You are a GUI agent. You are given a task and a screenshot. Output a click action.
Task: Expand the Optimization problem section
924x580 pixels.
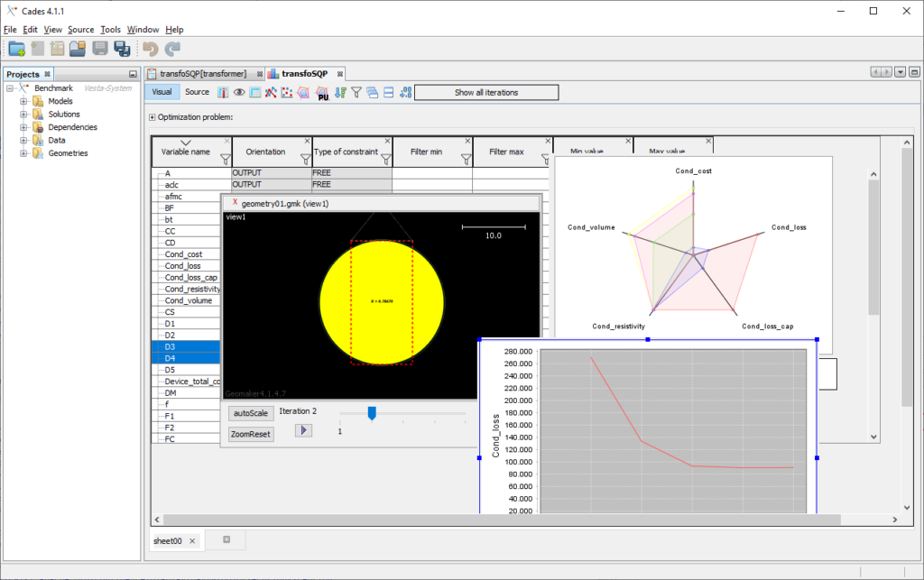point(152,117)
